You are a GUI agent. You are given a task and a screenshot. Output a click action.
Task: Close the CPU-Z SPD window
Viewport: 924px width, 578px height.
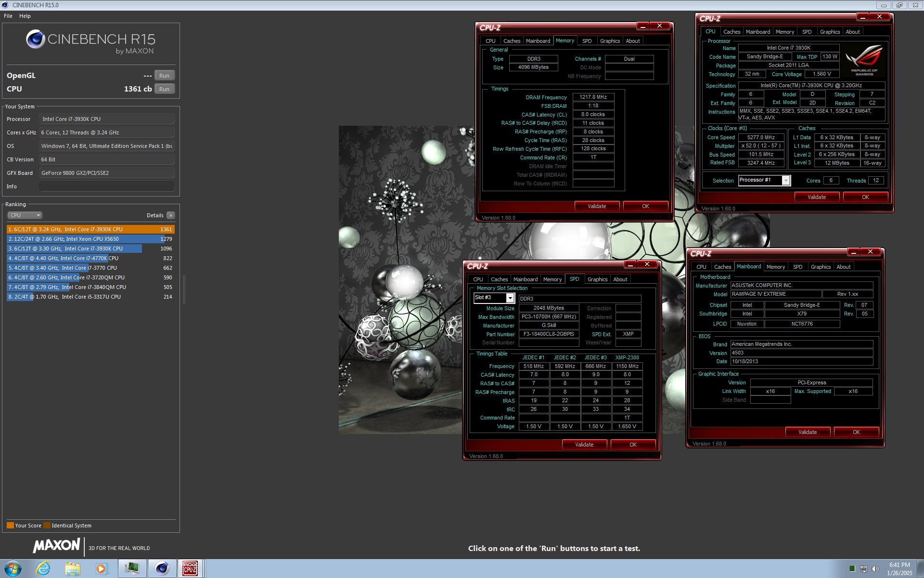[647, 264]
